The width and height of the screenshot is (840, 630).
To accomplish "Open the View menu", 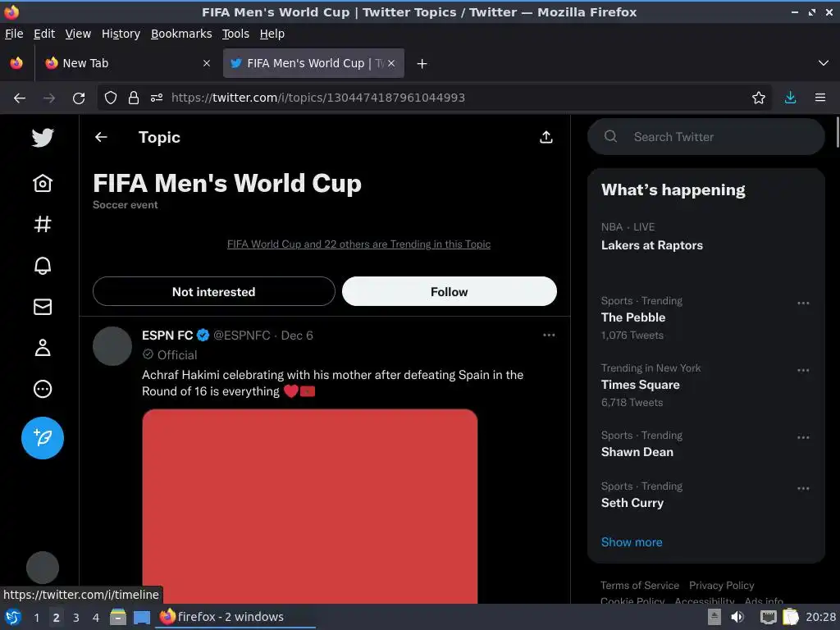I will (x=78, y=34).
